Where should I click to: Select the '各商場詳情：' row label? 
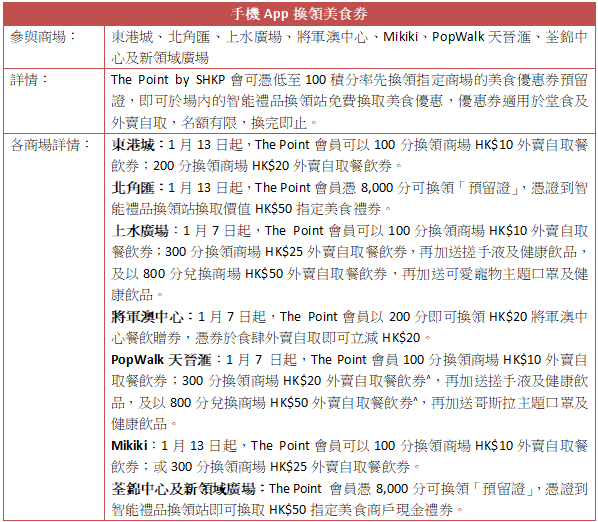[x=50, y=145]
